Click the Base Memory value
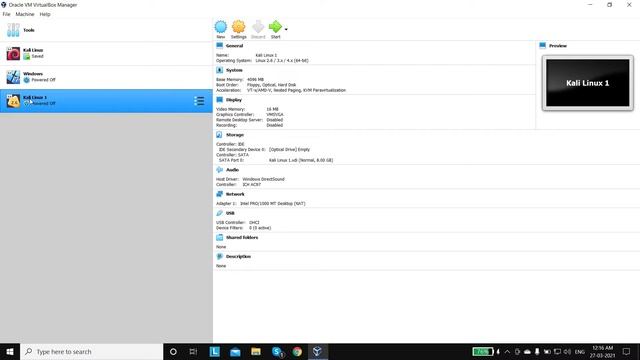Viewport: 640px width, 360px height. pyautogui.click(x=256, y=80)
